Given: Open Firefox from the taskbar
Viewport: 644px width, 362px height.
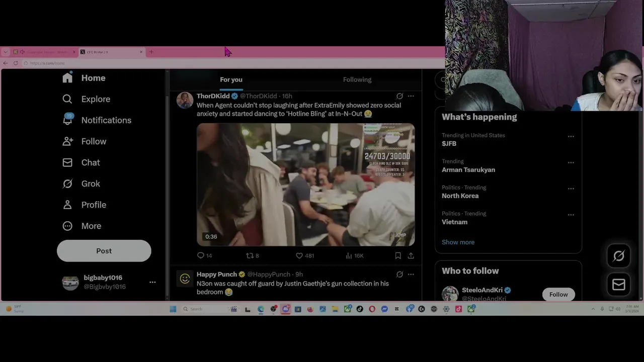Looking at the screenshot, I should click(x=310, y=309).
